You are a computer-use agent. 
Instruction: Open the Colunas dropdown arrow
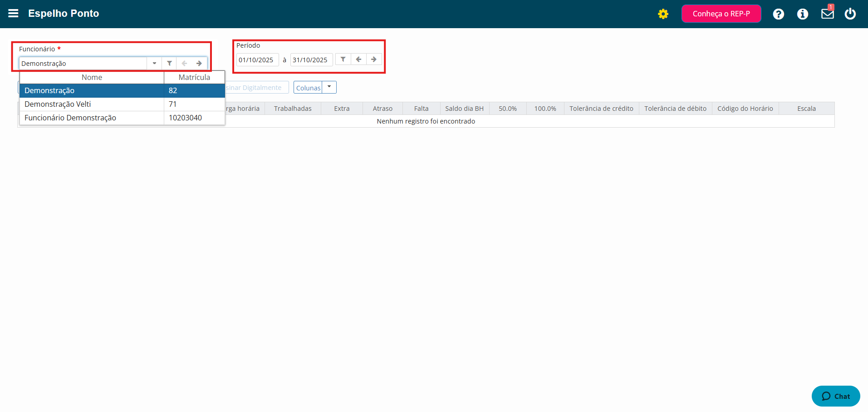[x=329, y=87]
